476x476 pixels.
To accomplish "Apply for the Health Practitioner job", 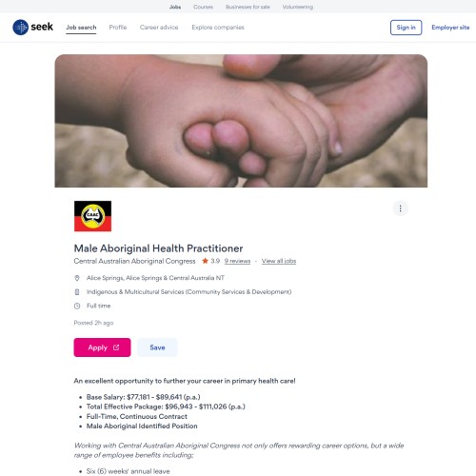I will 102,347.
